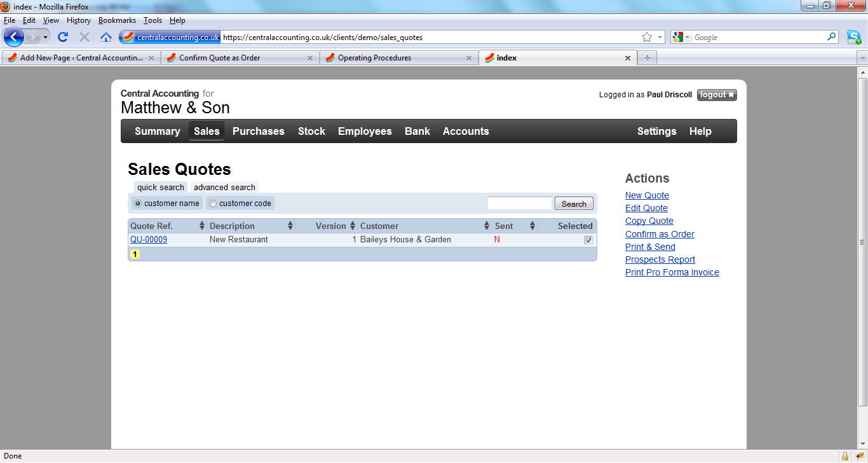Open the Bookmarks menu
The height and width of the screenshot is (463, 868).
117,20
